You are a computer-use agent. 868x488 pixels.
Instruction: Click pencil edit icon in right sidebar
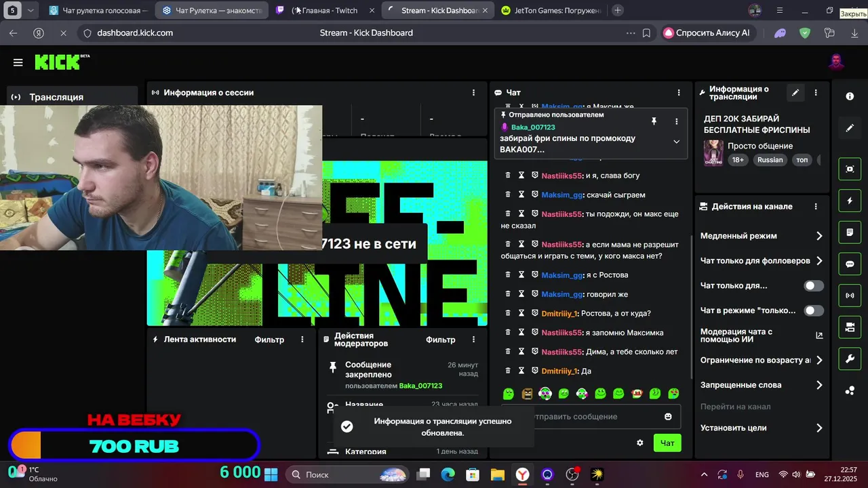pyautogui.click(x=850, y=127)
